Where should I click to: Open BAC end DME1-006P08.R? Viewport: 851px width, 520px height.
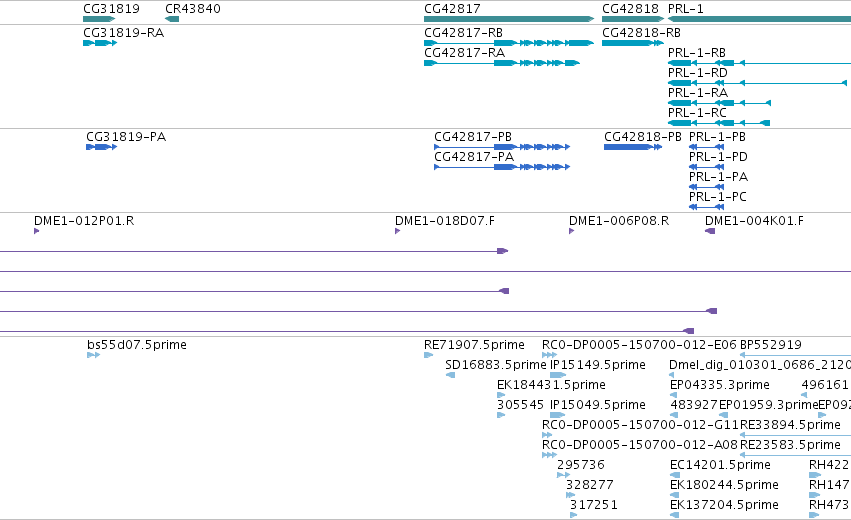click(x=571, y=231)
